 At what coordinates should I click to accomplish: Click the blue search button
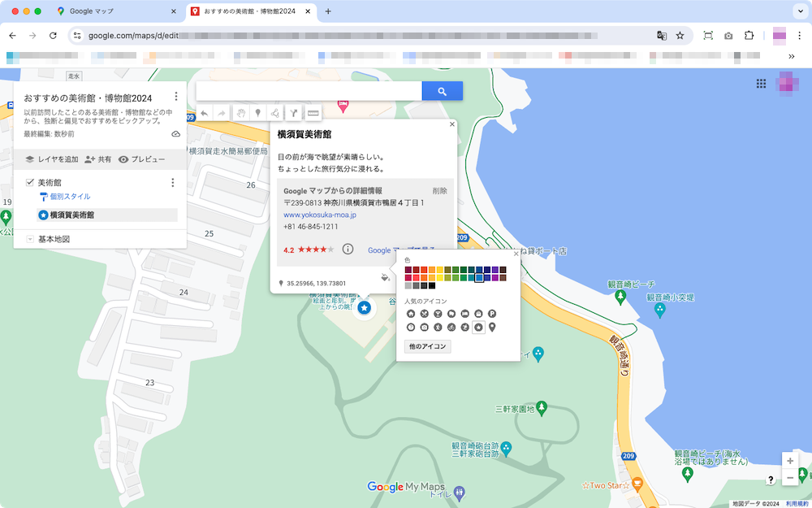(443, 91)
